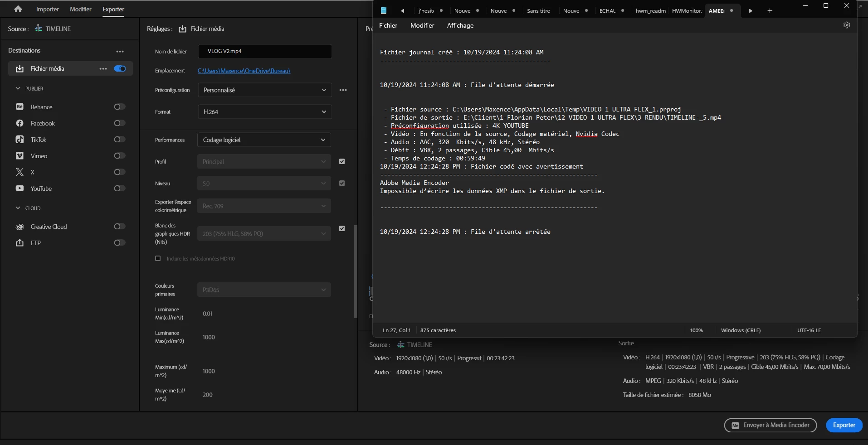868x445 pixels.
Task: Click the Timeline sequence icon beside Source
Action: coord(39,29)
